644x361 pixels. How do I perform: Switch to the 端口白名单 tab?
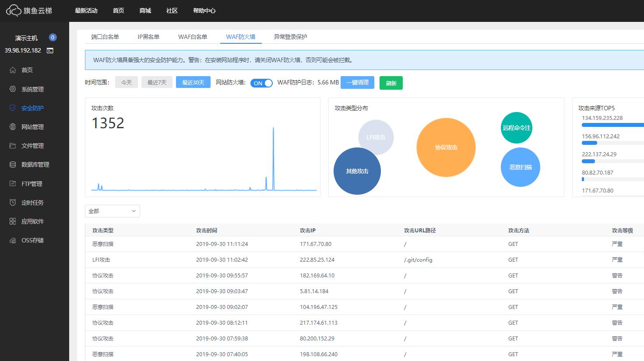coord(105,37)
